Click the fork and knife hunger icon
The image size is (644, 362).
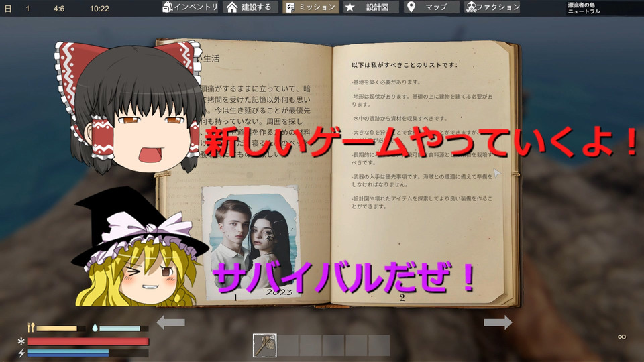click(31, 328)
